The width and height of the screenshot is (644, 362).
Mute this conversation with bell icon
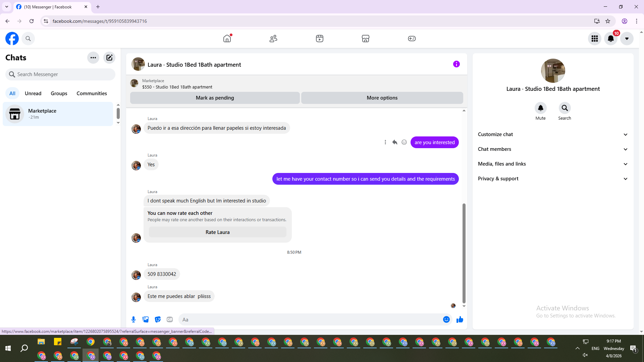click(x=540, y=108)
